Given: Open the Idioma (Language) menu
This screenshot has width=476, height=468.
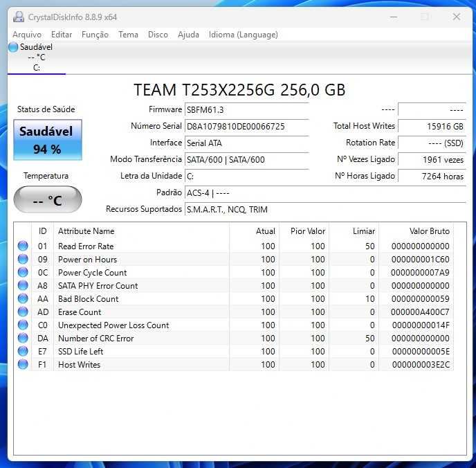Looking at the screenshot, I should [243, 35].
